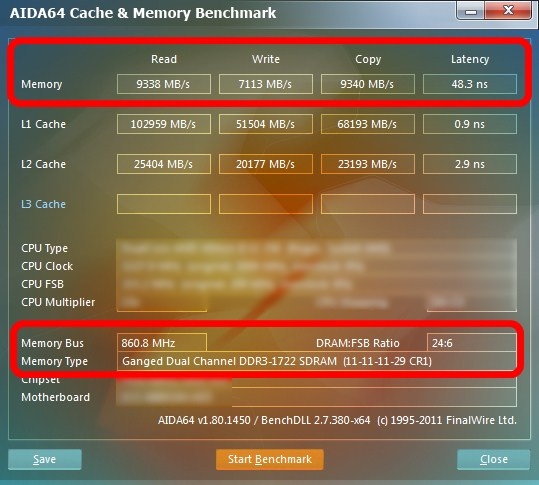This screenshot has height=485, width=539.
Task: Click the empty L3 Cache Read field
Action: [164, 204]
